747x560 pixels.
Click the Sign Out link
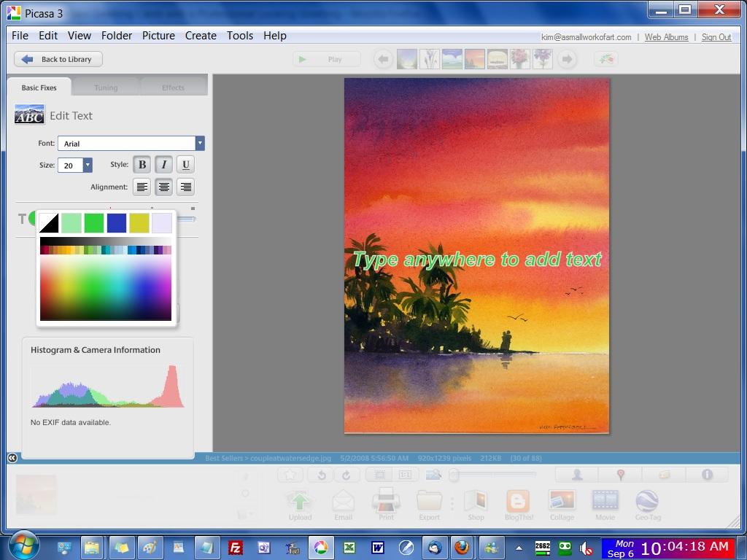coord(716,37)
